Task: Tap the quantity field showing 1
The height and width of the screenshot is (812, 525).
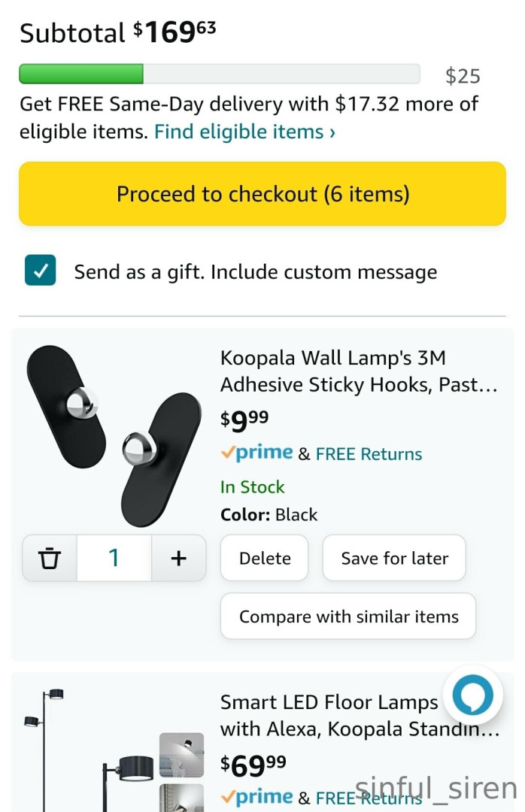Action: point(114,558)
